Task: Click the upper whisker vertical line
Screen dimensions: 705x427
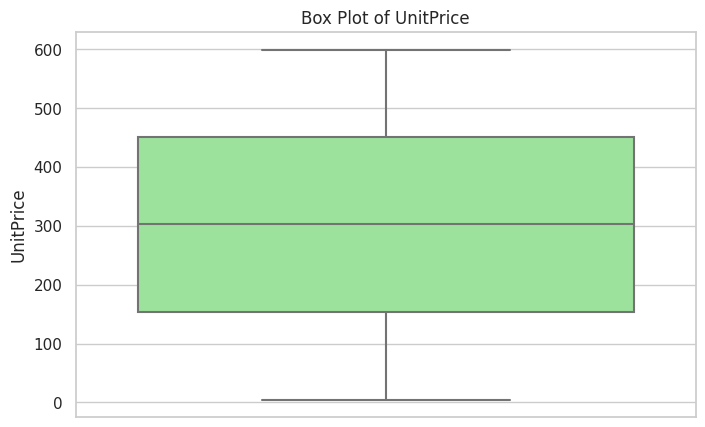Action: point(386,93)
